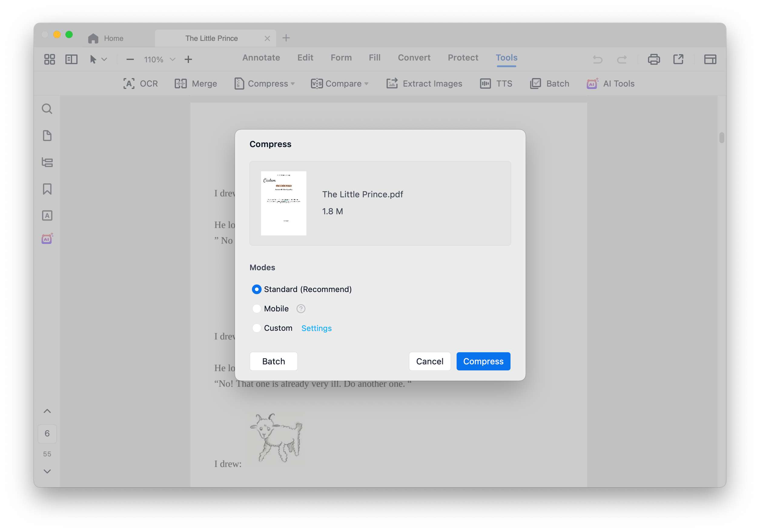Click the TTS text-to-speech icon
The height and width of the screenshot is (532, 760).
tap(485, 84)
